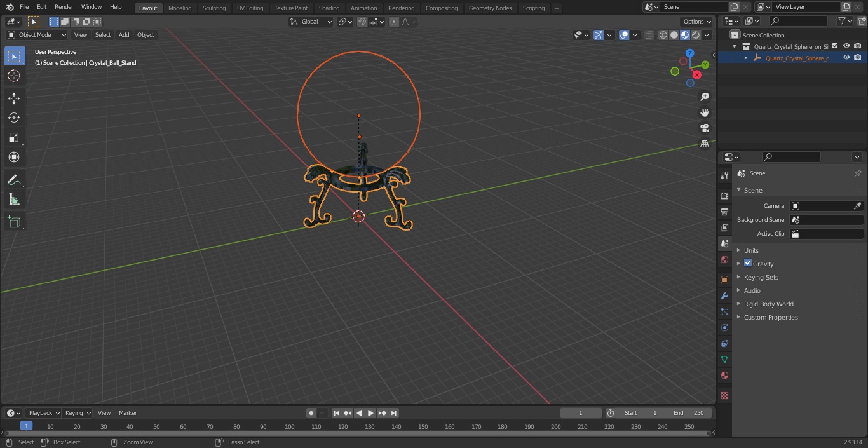The height and width of the screenshot is (448, 868).
Task: Toggle show gizmo button
Action: (598, 35)
